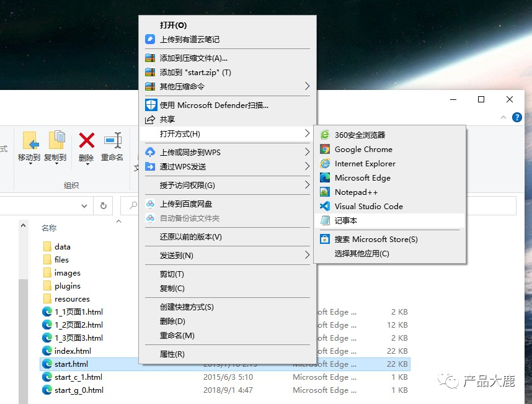Click the blue help question mark icon
The height and width of the screenshot is (404, 532).
coord(516,117)
